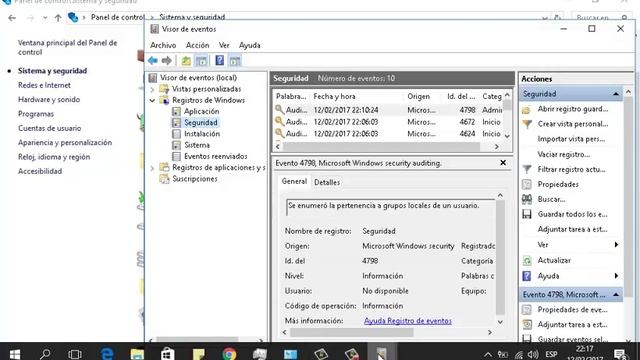Screen dimensions: 640x360
Task: Click the Ayuda question mark icon in Acciones
Action: point(527,276)
